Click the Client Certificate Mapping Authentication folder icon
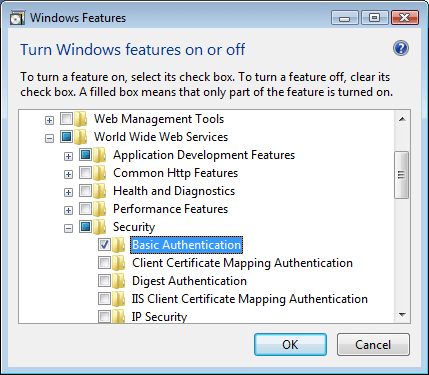This screenshot has height=375, width=429. 119,263
